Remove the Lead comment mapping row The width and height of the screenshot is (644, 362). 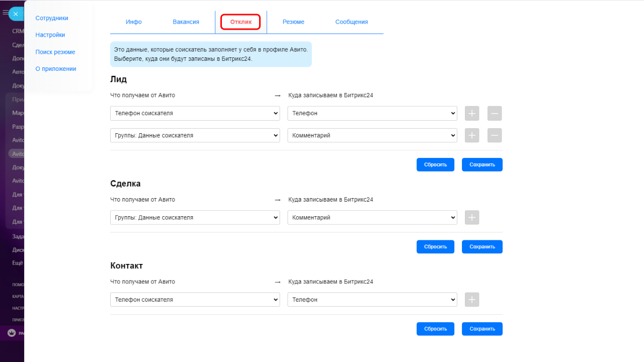click(x=495, y=136)
